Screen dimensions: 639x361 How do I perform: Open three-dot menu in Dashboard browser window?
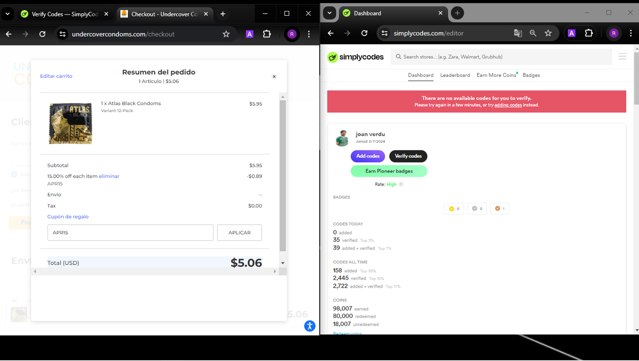(631, 33)
